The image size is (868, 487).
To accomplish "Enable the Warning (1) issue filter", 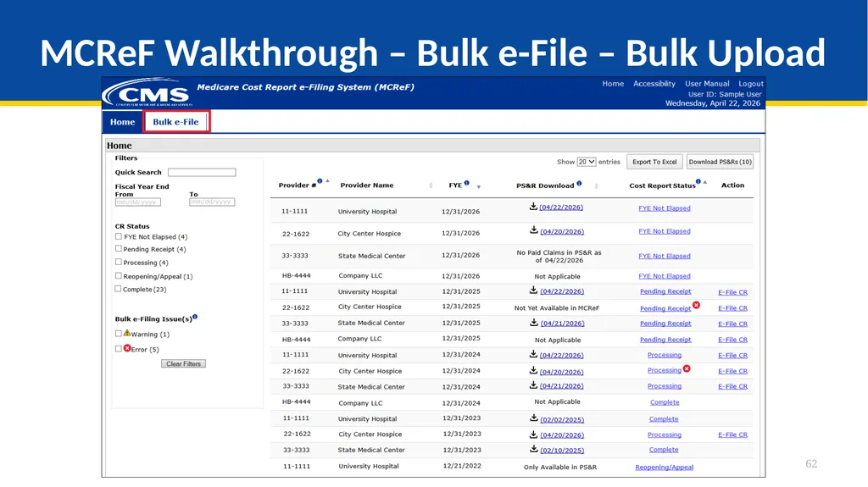I will (119, 334).
